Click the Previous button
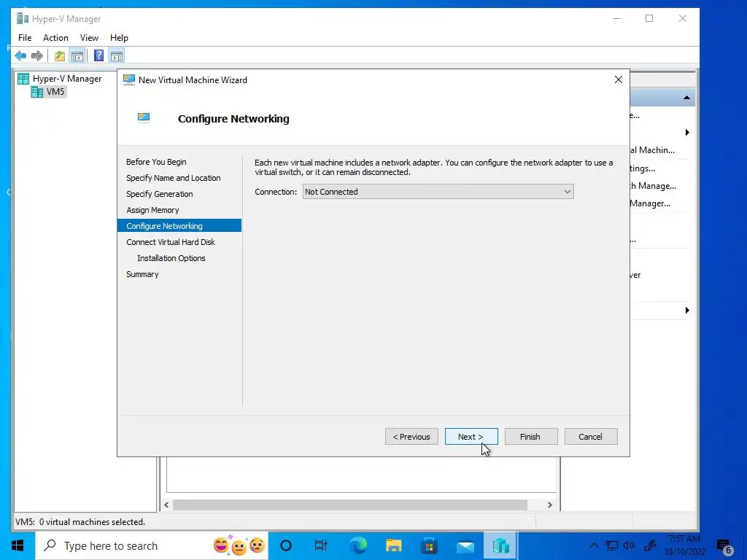 tap(411, 437)
